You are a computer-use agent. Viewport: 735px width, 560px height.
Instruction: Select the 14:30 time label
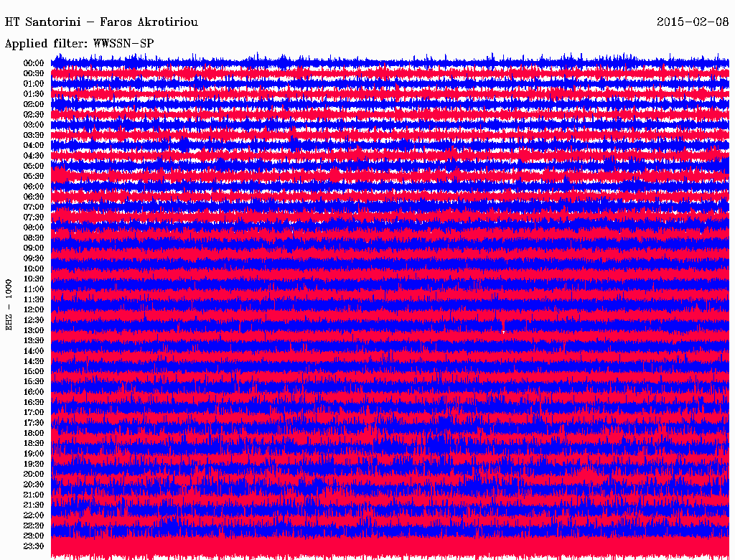[x=34, y=361]
